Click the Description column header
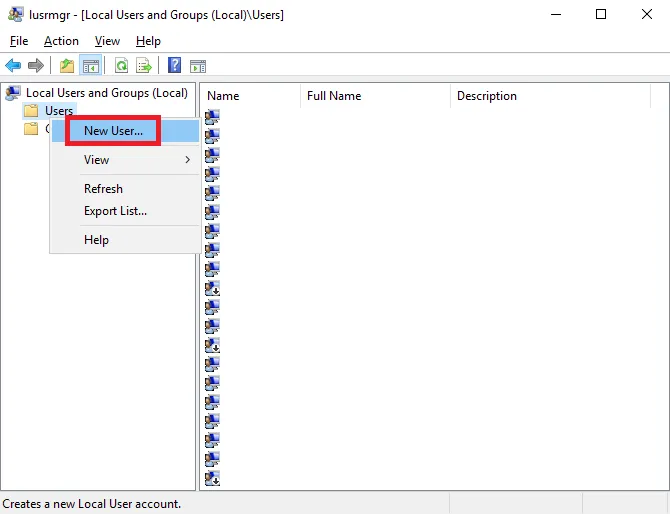Screen dimensions: 670x514 tap(487, 96)
